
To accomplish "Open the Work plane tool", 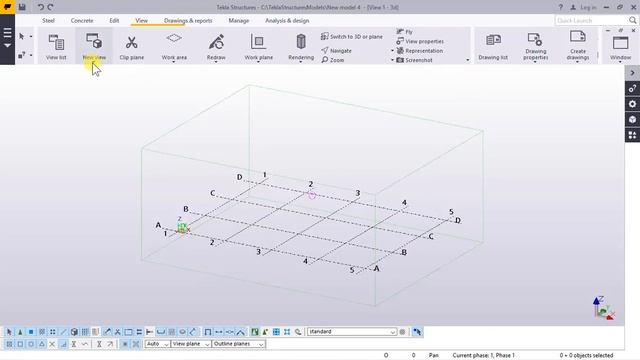I will pos(258,47).
